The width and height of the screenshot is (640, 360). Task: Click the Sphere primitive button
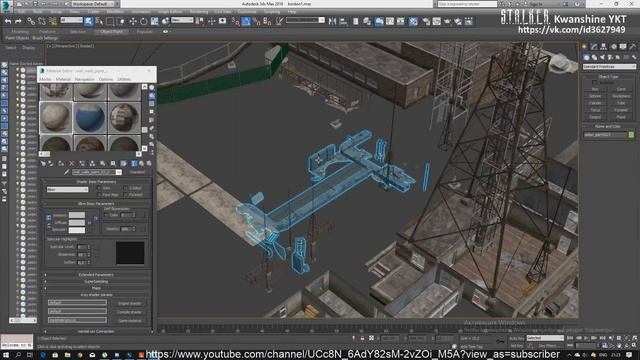(x=595, y=96)
